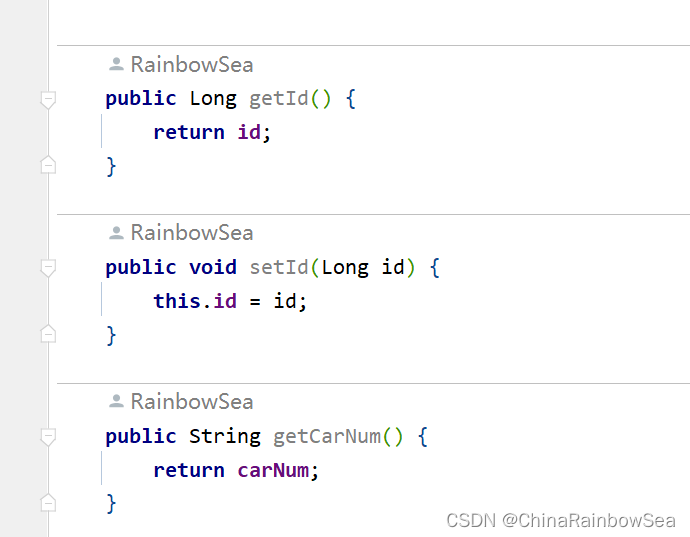The image size is (690, 537).
Task: Click end fold marker of getCarNum method
Action: pyautogui.click(x=48, y=502)
